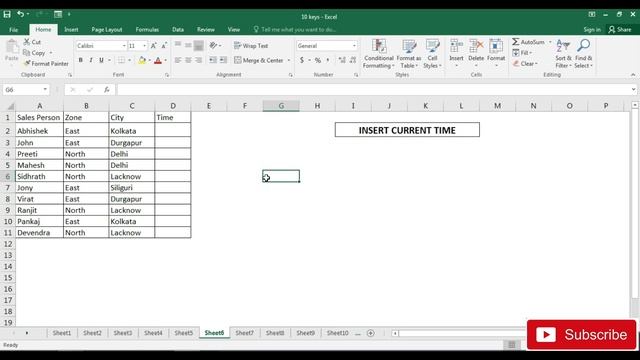Toggle Underline formatting
The height and width of the screenshot is (360, 640).
(x=101, y=60)
